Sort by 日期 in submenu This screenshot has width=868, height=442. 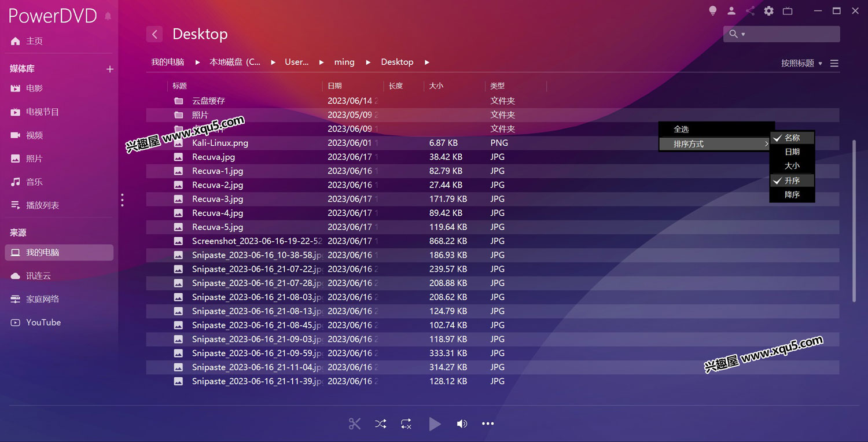point(792,152)
